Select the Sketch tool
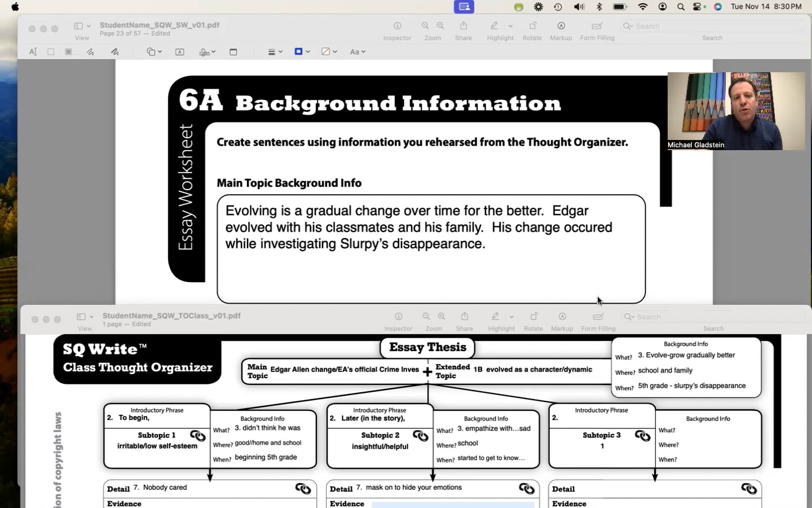 click(x=90, y=51)
